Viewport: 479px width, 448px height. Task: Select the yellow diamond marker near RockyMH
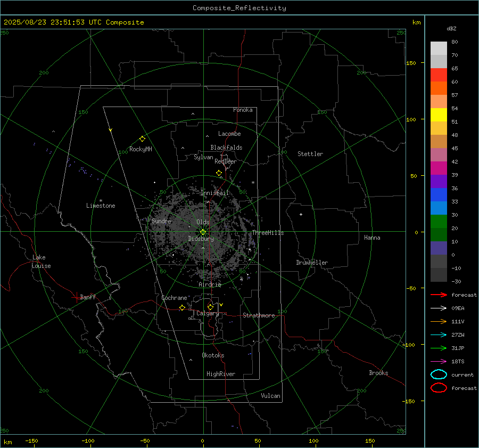point(142,139)
